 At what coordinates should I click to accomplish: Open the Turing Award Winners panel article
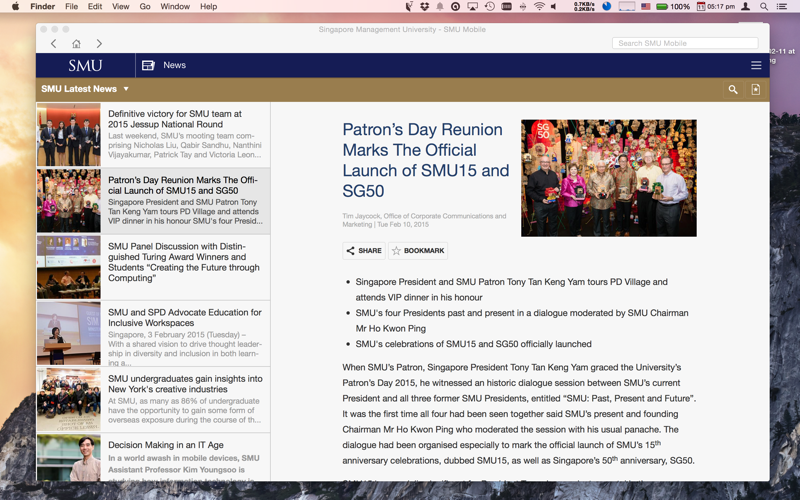[x=153, y=267]
